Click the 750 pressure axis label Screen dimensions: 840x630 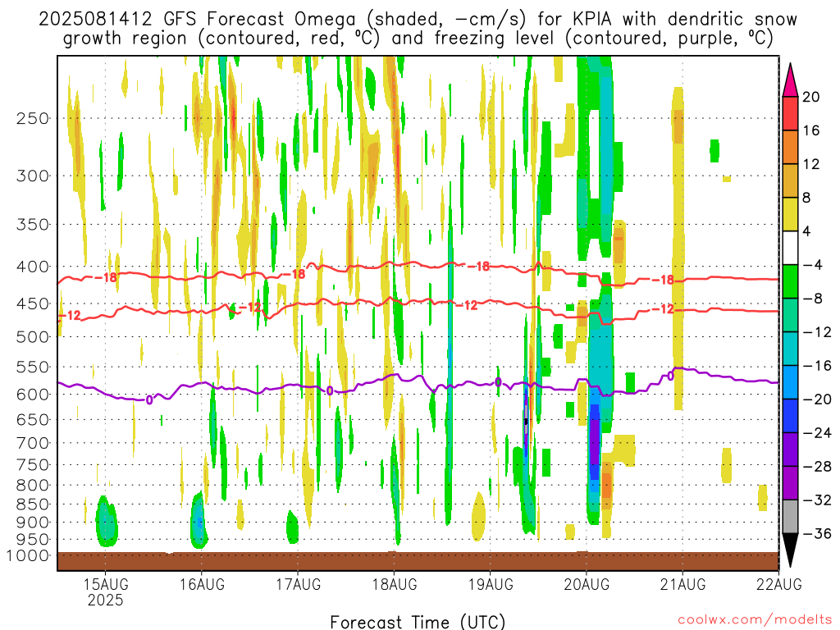[33, 464]
